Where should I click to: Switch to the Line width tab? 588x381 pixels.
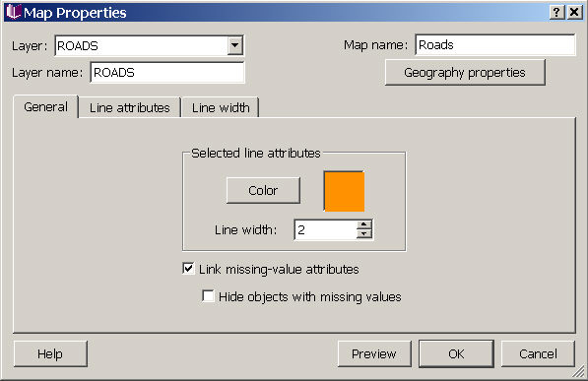[x=221, y=107]
